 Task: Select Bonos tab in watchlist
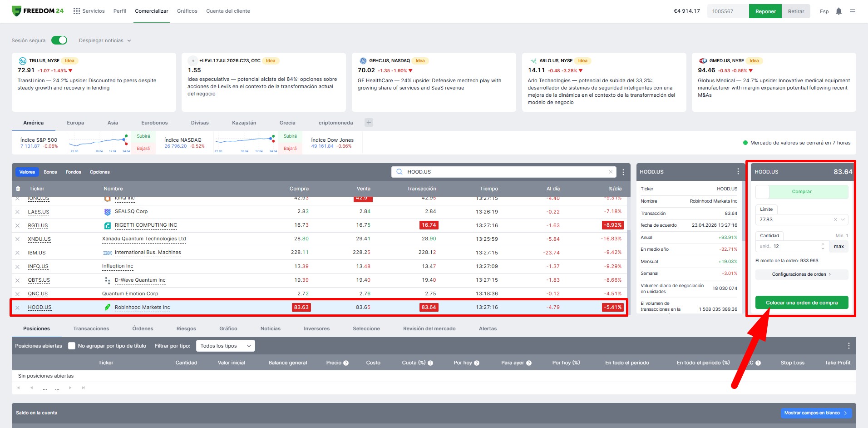(50, 172)
